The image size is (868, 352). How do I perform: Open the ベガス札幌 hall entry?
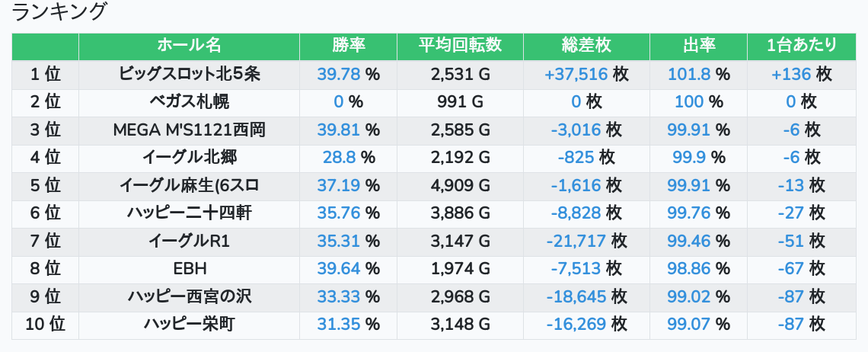pos(190,102)
